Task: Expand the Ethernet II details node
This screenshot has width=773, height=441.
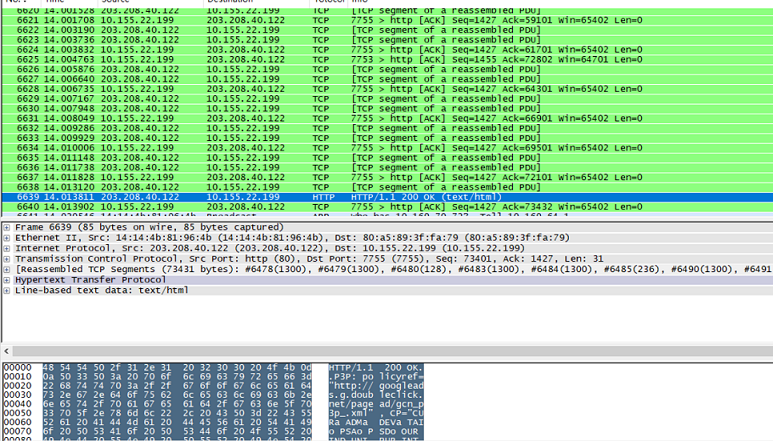Action: tap(7, 238)
